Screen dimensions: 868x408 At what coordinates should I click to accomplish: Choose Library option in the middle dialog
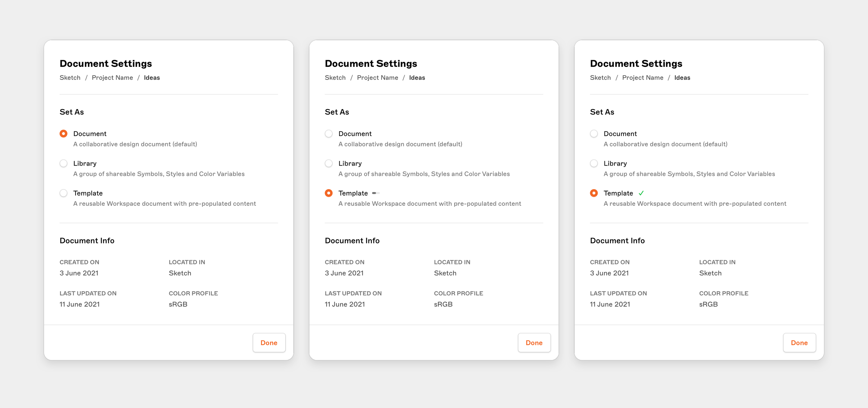pos(329,163)
